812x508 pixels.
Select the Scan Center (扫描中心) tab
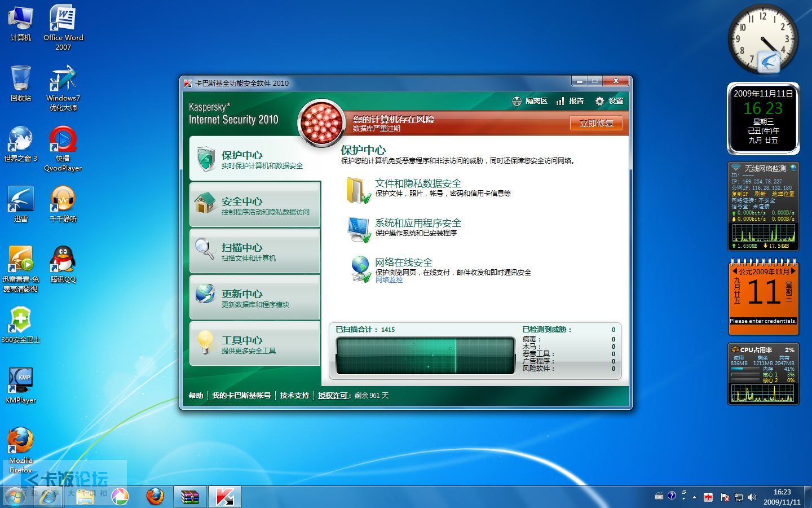click(255, 251)
